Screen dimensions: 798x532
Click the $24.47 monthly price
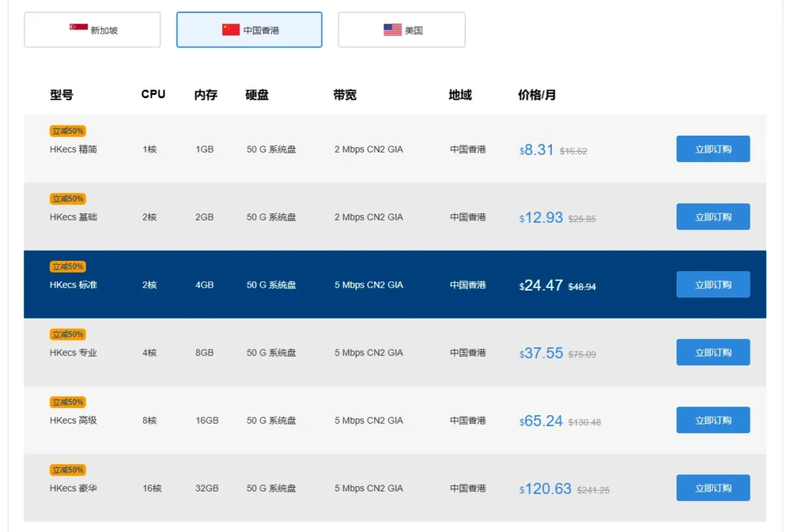pyautogui.click(x=541, y=285)
